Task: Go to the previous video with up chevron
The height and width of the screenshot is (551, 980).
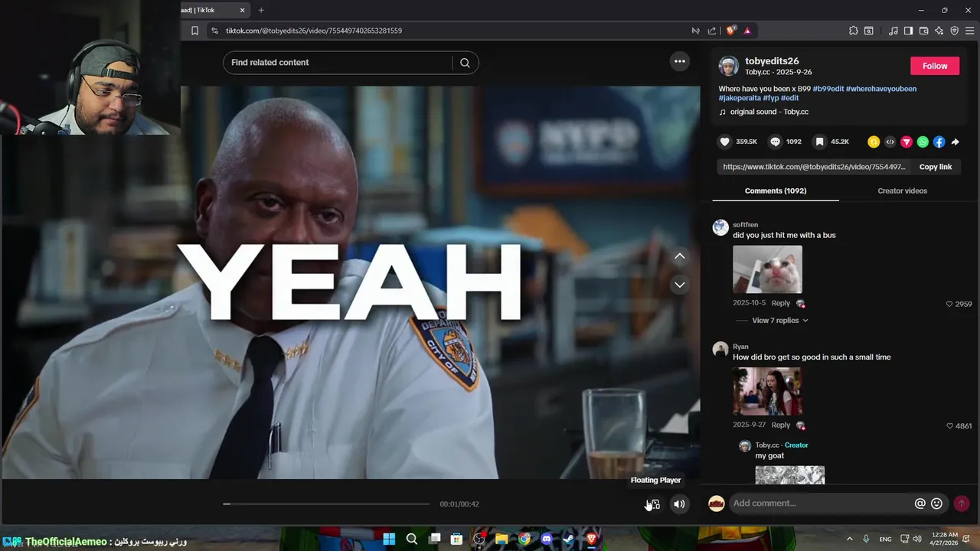Action: pos(679,256)
